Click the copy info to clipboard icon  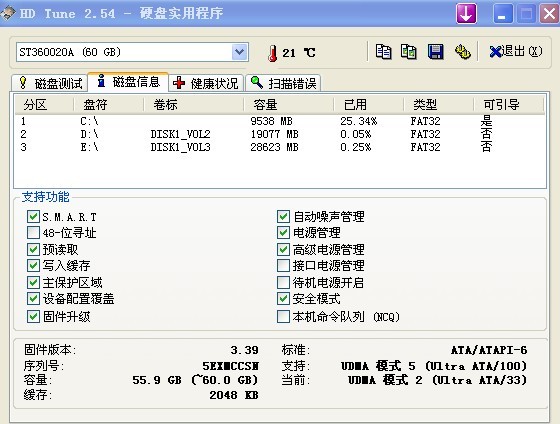click(x=383, y=52)
